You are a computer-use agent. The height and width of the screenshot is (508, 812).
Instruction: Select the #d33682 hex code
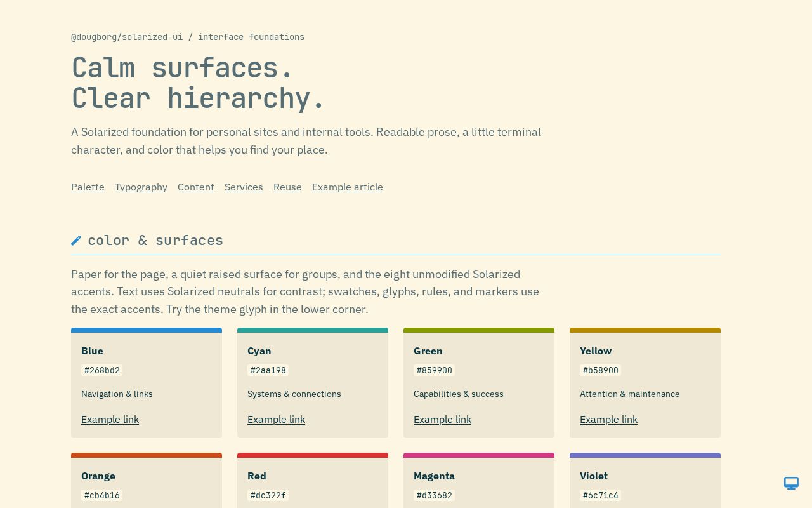coord(434,495)
